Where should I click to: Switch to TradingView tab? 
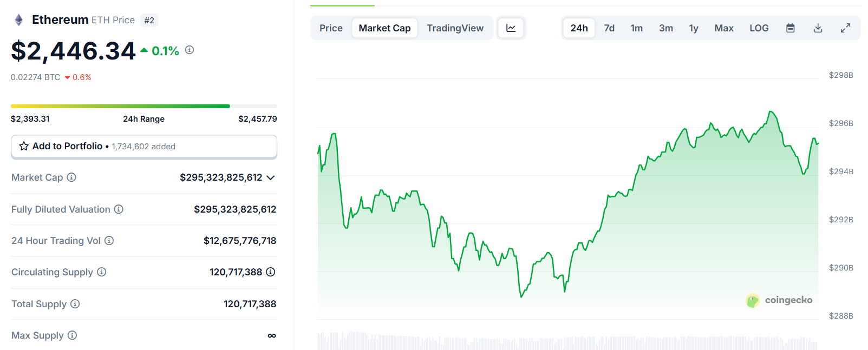(455, 28)
